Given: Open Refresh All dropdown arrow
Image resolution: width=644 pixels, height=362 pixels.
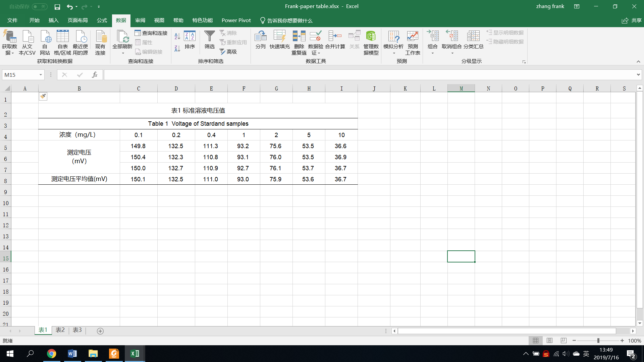Looking at the screenshot, I should 123,53.
